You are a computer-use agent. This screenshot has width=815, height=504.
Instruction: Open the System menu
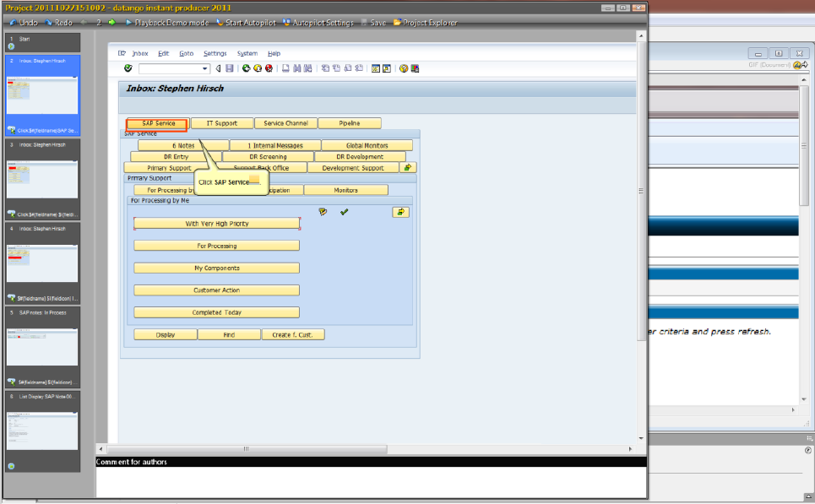point(247,52)
